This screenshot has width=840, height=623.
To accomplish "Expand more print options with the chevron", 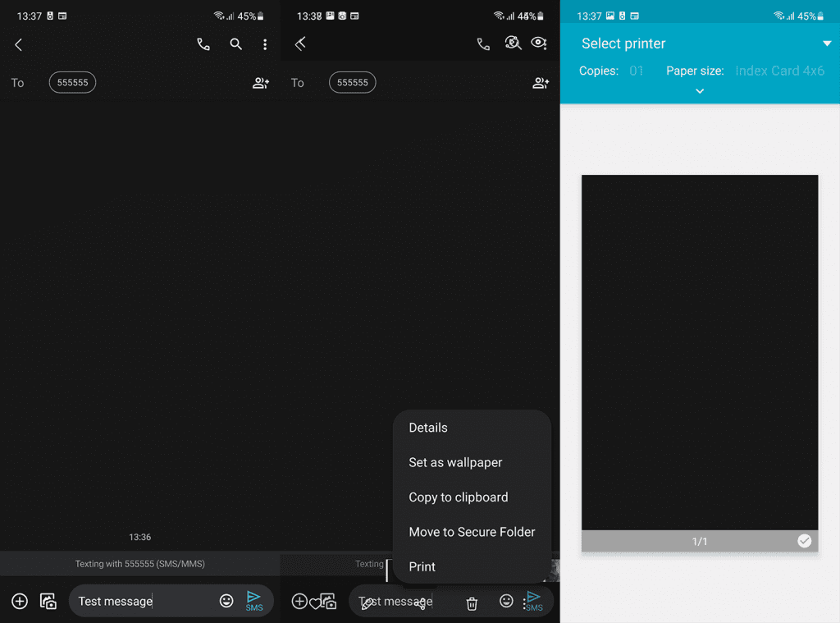I will pos(699,91).
